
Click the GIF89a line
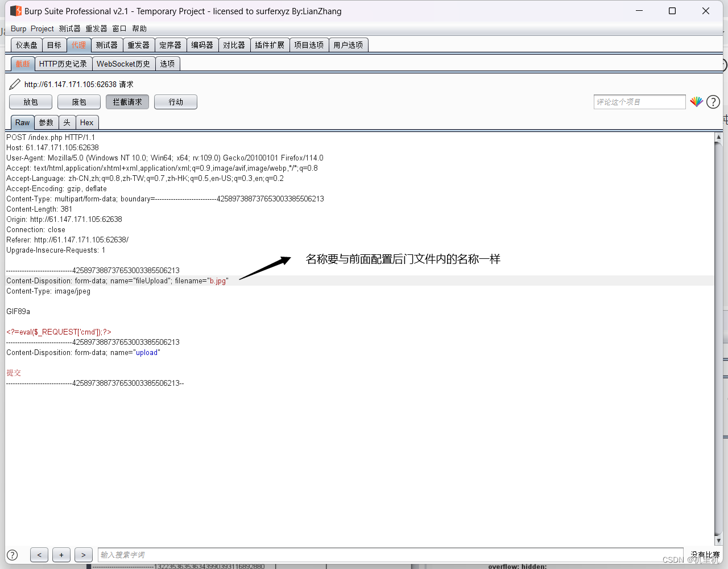click(18, 311)
